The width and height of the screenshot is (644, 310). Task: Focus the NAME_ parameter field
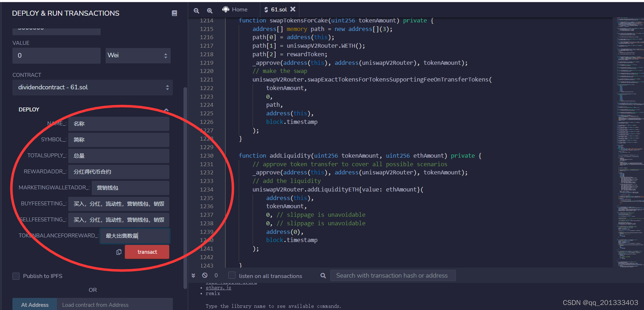[x=119, y=124]
